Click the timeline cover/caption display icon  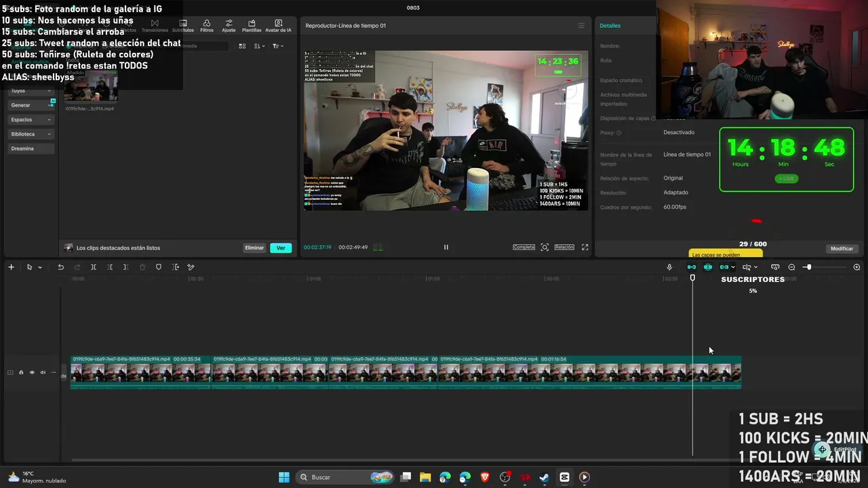click(775, 267)
